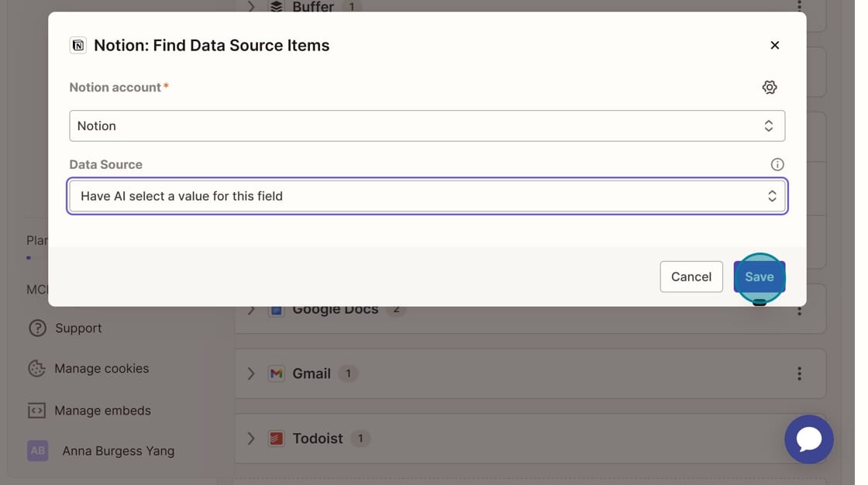The image size is (868, 485).
Task: Expand the Gmail row chevron
Action: pos(251,373)
